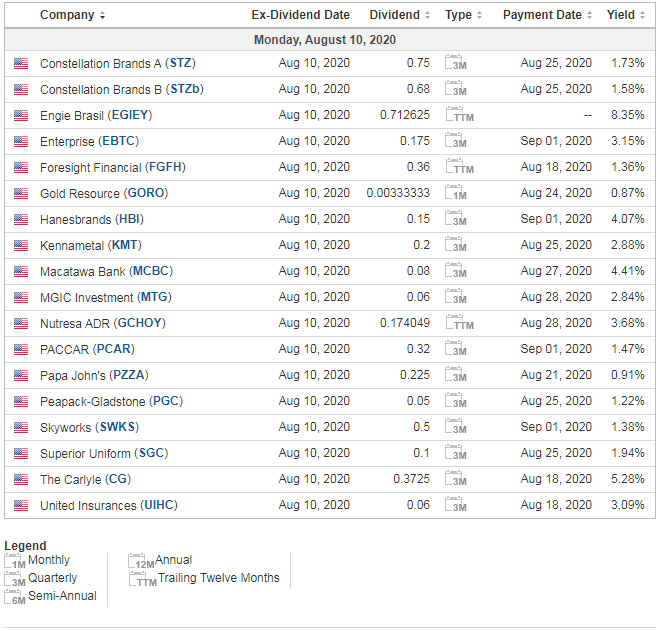The image size is (659, 630).
Task: Sort table by Yield column
Action: pyautogui.click(x=625, y=15)
